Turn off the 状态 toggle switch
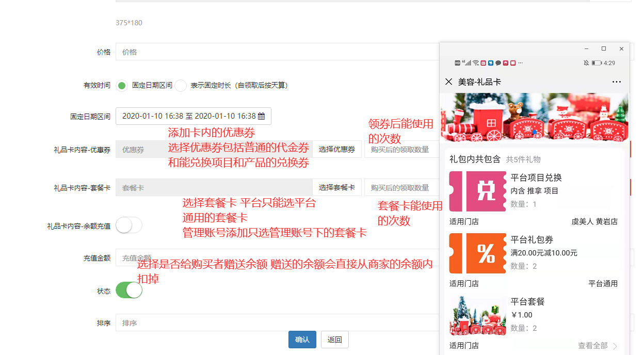This screenshot has height=355, width=644. click(x=128, y=291)
